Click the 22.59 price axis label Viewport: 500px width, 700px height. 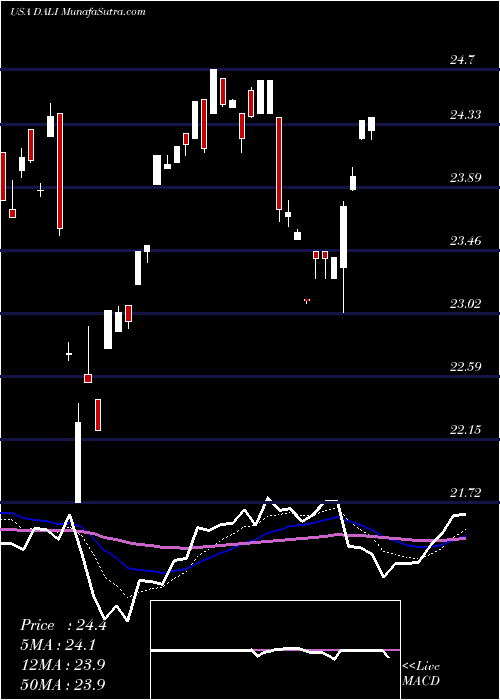pyautogui.click(x=465, y=367)
